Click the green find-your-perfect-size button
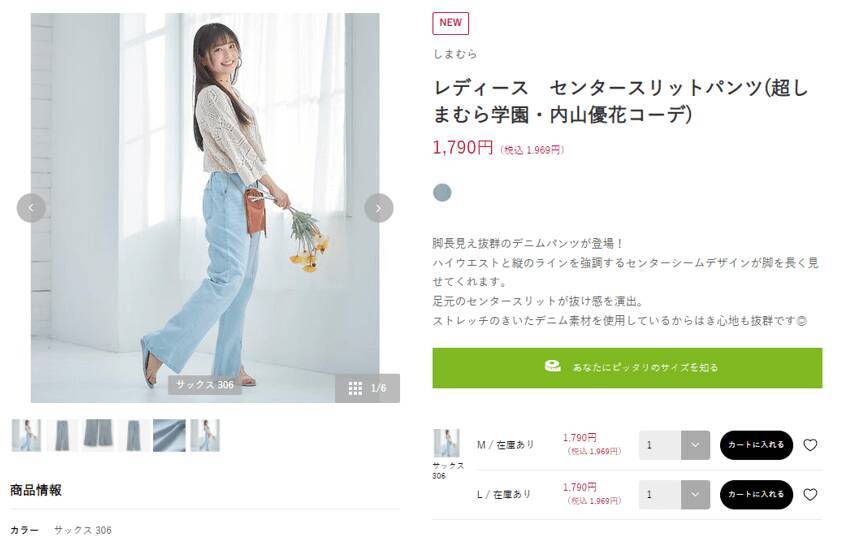849x552 pixels. [x=627, y=368]
